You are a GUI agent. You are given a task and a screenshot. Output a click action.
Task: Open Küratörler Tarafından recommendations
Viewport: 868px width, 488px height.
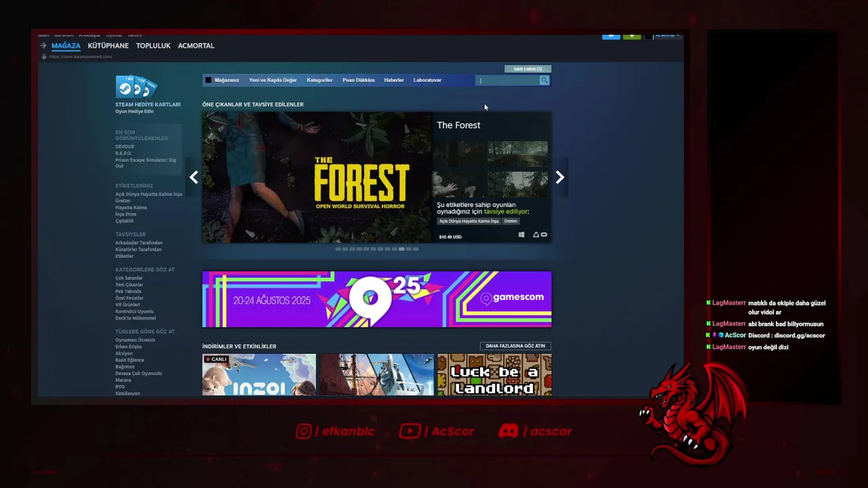[x=138, y=249]
